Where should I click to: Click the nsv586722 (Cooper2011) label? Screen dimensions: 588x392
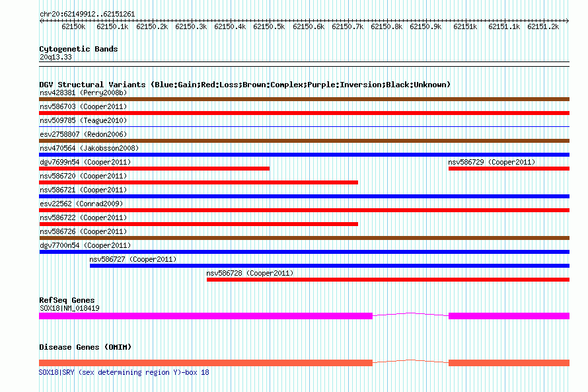(x=83, y=217)
